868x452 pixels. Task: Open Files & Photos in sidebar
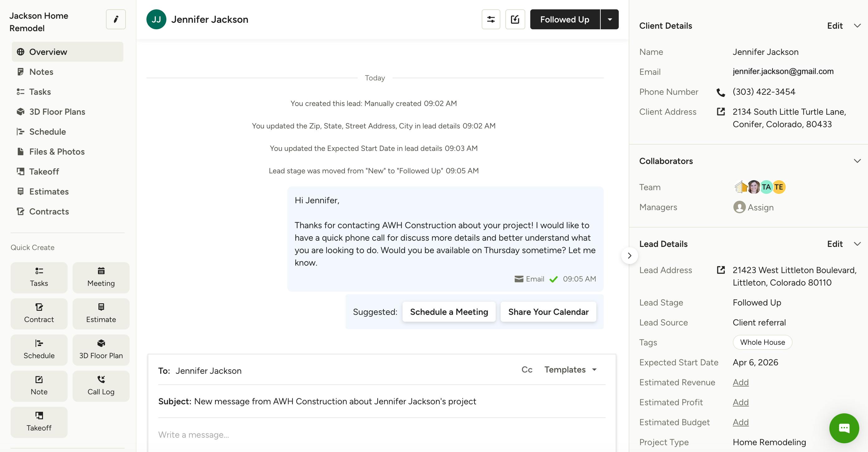tap(57, 152)
